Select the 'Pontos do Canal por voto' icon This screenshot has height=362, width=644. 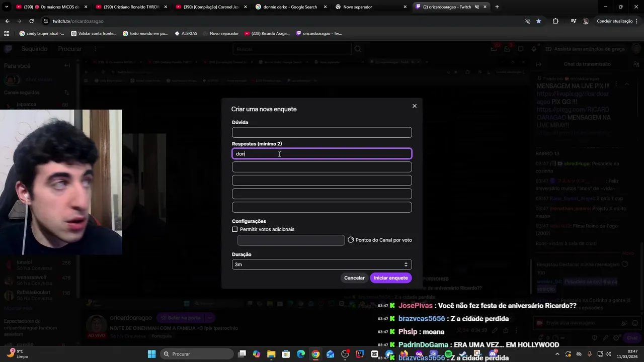[x=351, y=240]
